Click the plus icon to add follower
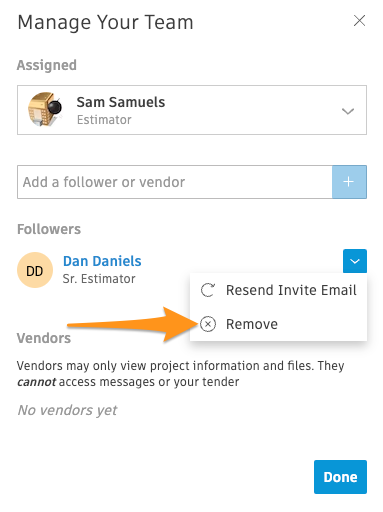The height and width of the screenshot is (512, 383). click(349, 182)
